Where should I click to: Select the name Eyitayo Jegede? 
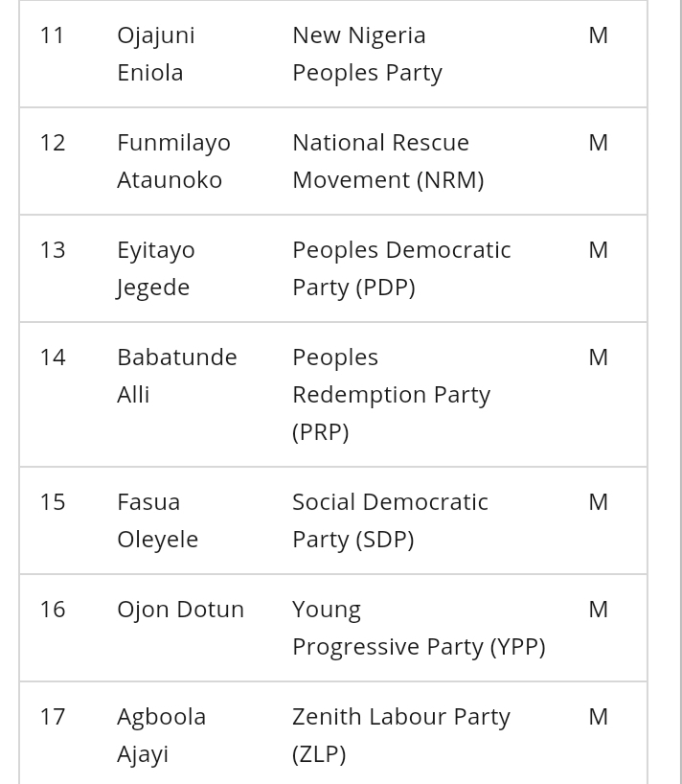(x=156, y=268)
